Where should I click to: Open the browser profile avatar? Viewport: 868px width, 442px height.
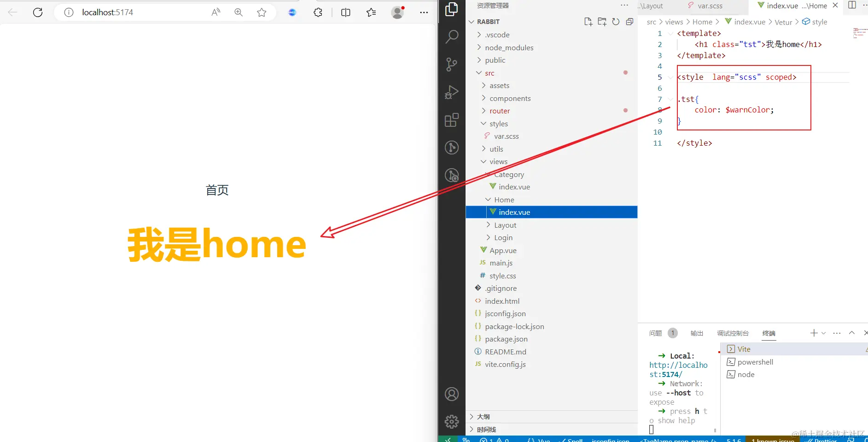[397, 12]
